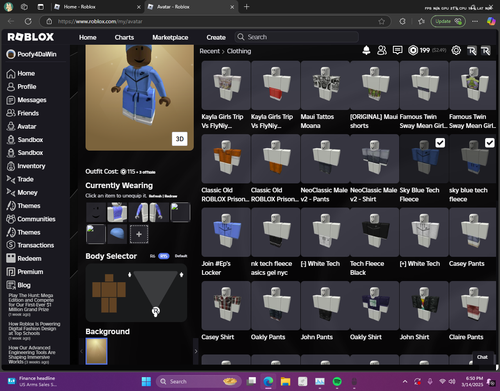Open the chat messages icon in top bar
Viewport: 500px width, 391px height.
(x=397, y=50)
